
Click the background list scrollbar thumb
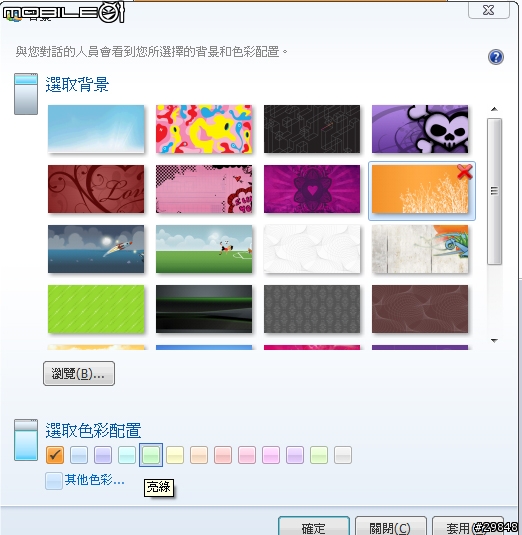[x=494, y=191]
